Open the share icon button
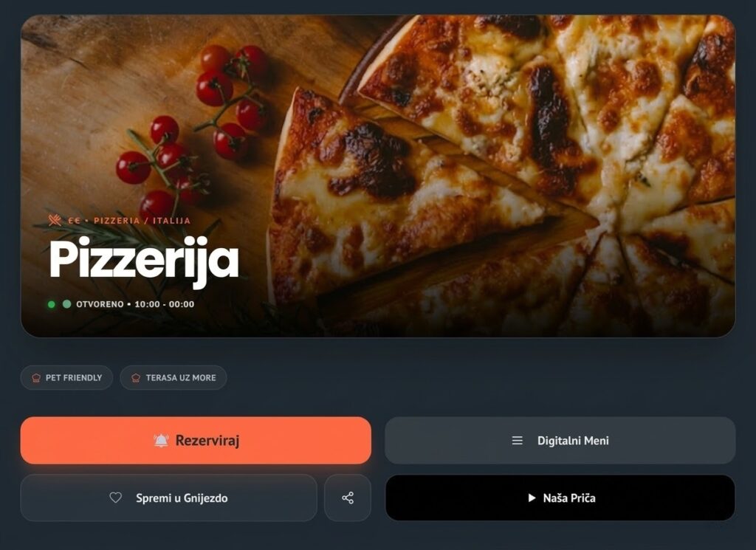This screenshot has height=550, width=756. click(348, 498)
